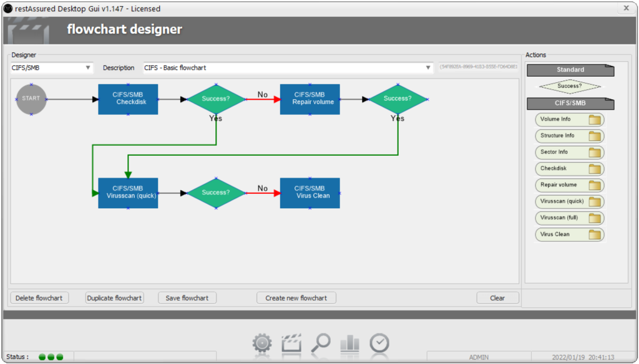Screen dimensions: 639x364
Task: Select the Virusscan (quick) node on canvas
Action: (128, 193)
